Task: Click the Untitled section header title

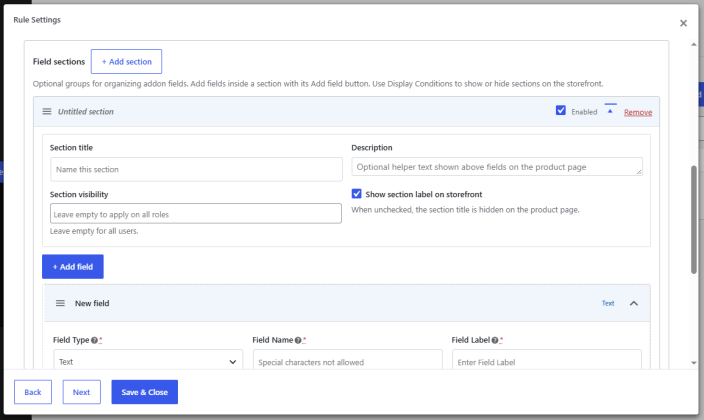Action: pos(86,112)
